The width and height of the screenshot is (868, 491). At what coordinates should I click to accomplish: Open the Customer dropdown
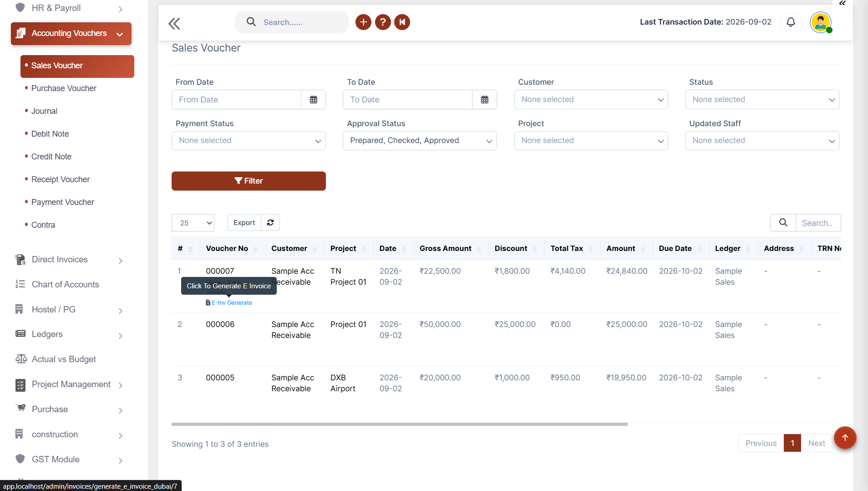(591, 100)
